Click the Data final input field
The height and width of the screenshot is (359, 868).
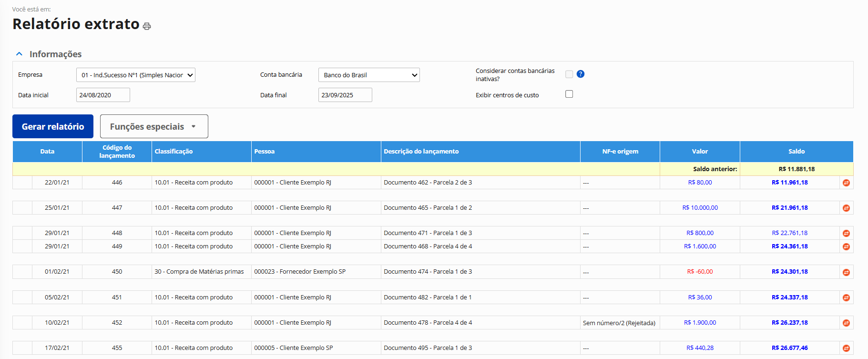point(345,95)
